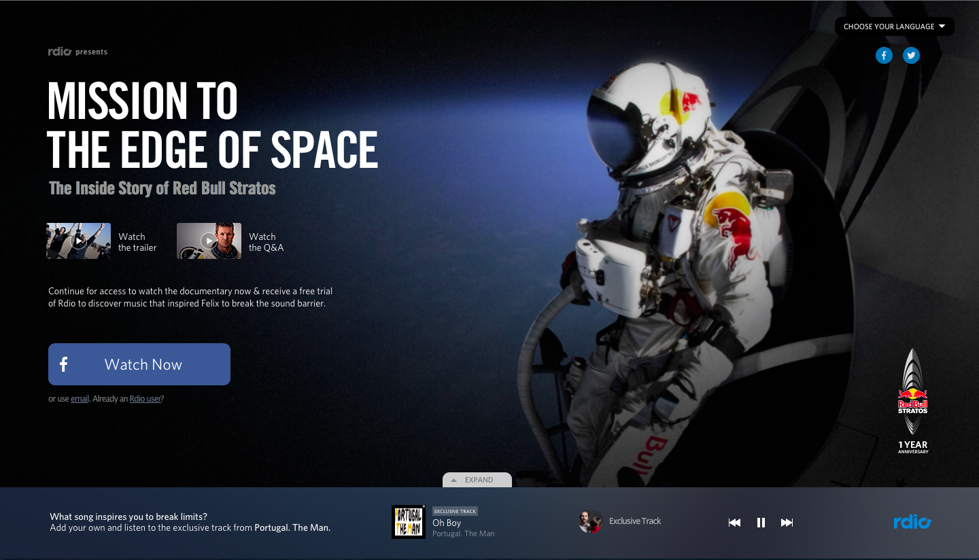Screen dimensions: 979x560
Task: Expand the bottom player panel
Action: coord(477,480)
